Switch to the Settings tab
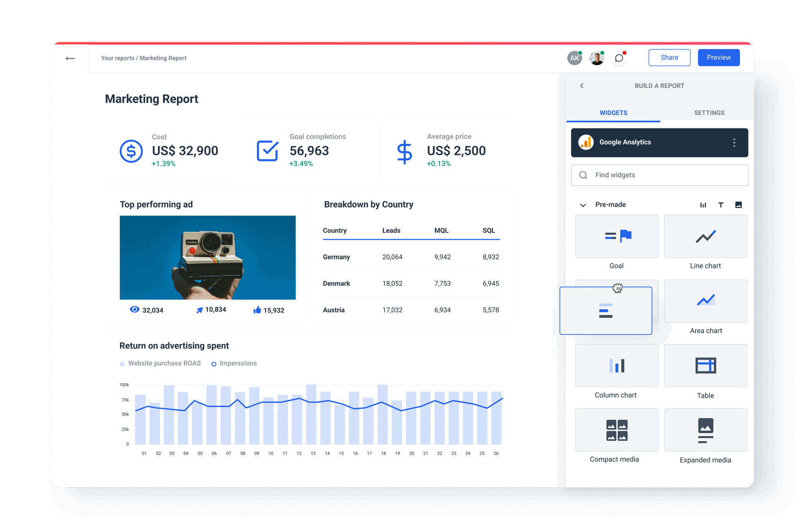The image size is (805, 532). (x=709, y=112)
